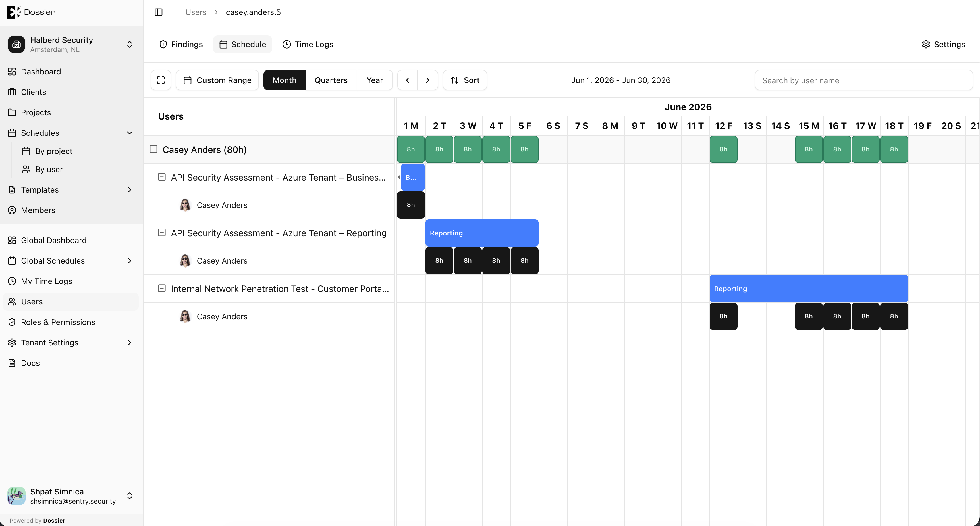Collapse the Internal Network Penetration Test row
The width and height of the screenshot is (980, 526).
(162, 289)
